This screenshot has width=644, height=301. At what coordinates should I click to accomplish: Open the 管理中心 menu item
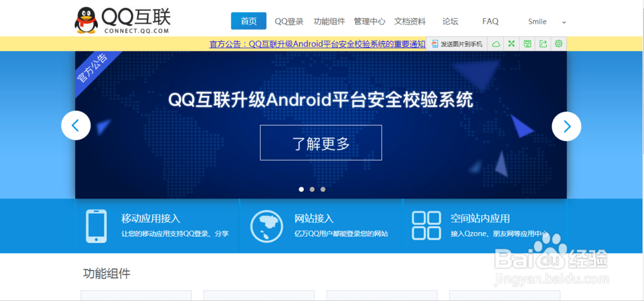(370, 21)
